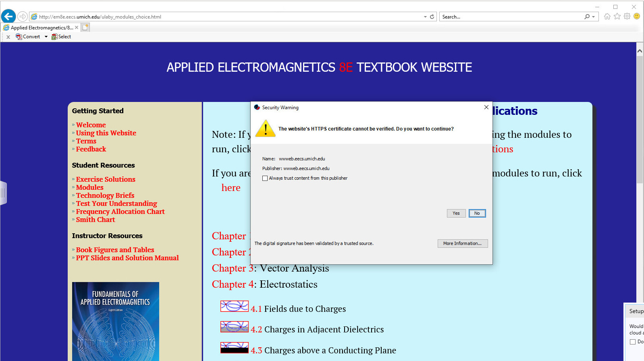Expand the search provider dropdown arrow
Image resolution: width=644 pixels, height=361 pixels.
pos(594,17)
